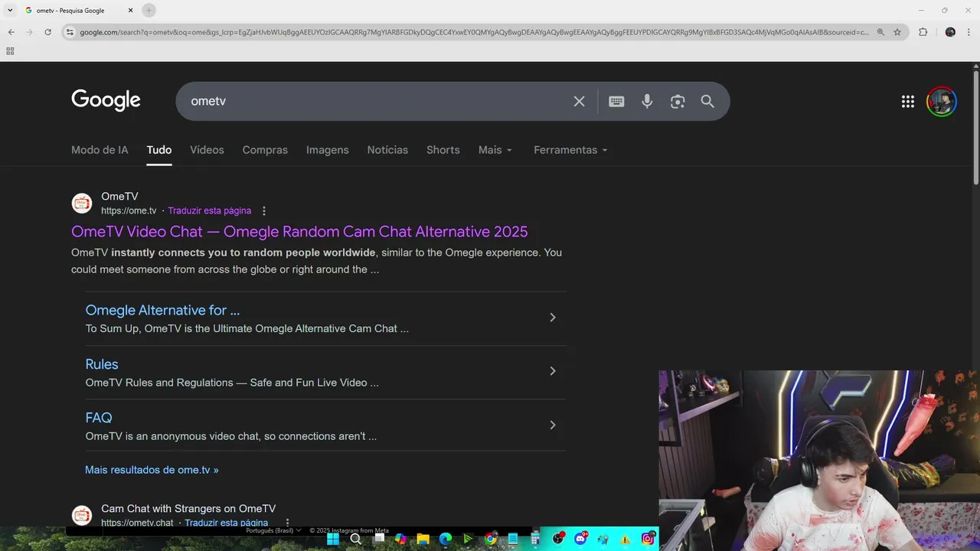
Task: Click the page vertical scrollbar
Action: [x=976, y=126]
